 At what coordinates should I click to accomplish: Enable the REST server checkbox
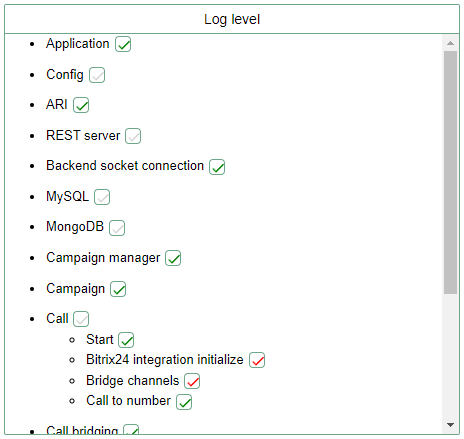click(x=133, y=136)
